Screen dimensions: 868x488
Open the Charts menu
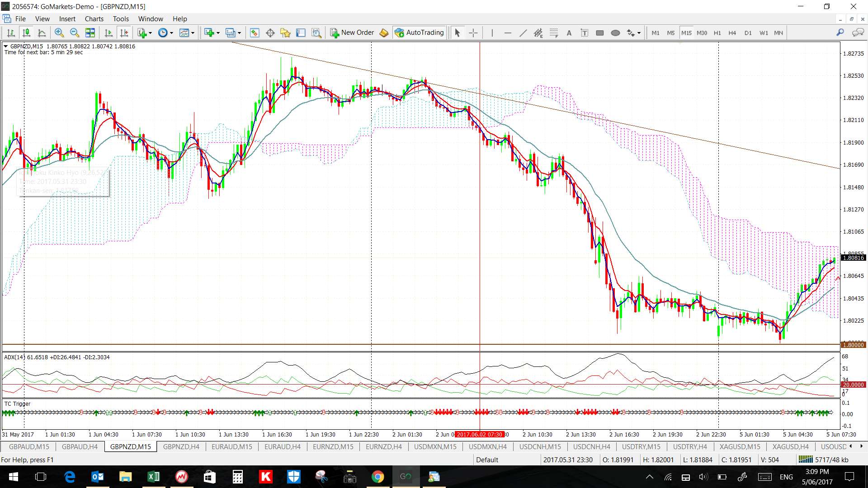(x=94, y=19)
